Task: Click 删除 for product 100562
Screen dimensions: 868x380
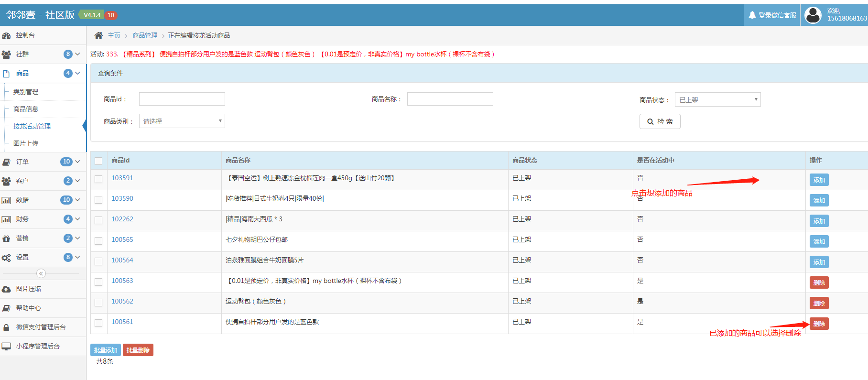Action: pos(819,303)
